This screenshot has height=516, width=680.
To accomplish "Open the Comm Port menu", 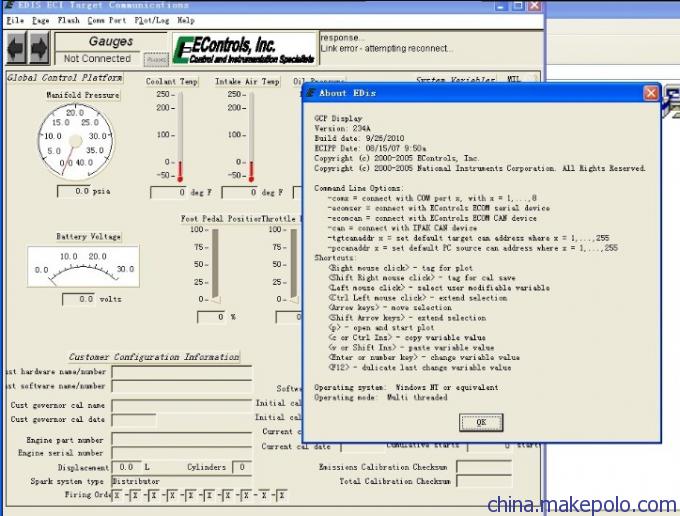I will (107, 20).
